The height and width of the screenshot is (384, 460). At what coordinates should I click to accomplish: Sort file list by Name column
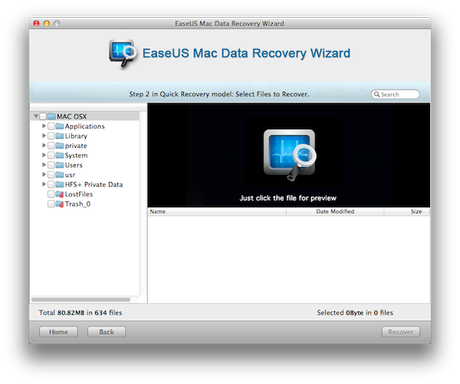click(217, 212)
